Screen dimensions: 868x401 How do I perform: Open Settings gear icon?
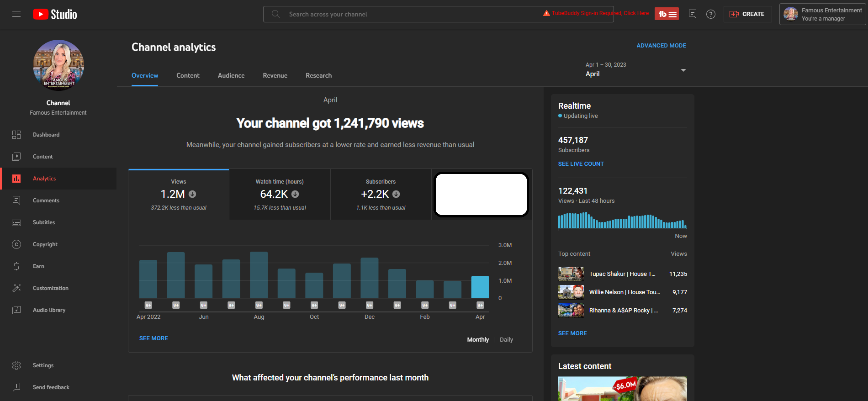(x=16, y=365)
